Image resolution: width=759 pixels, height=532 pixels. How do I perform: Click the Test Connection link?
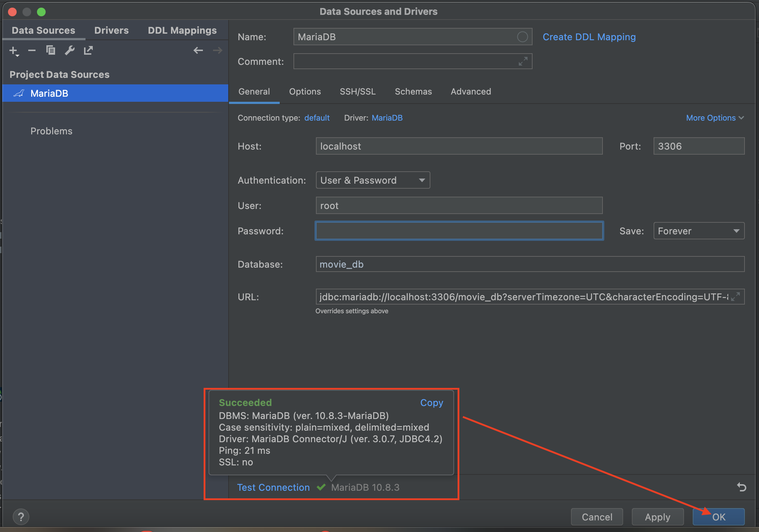[273, 487]
